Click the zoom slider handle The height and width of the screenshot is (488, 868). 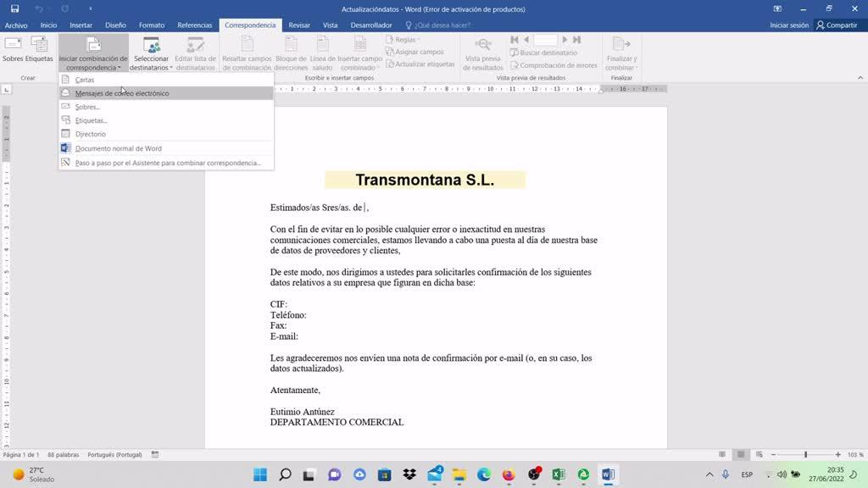pyautogui.click(x=805, y=455)
